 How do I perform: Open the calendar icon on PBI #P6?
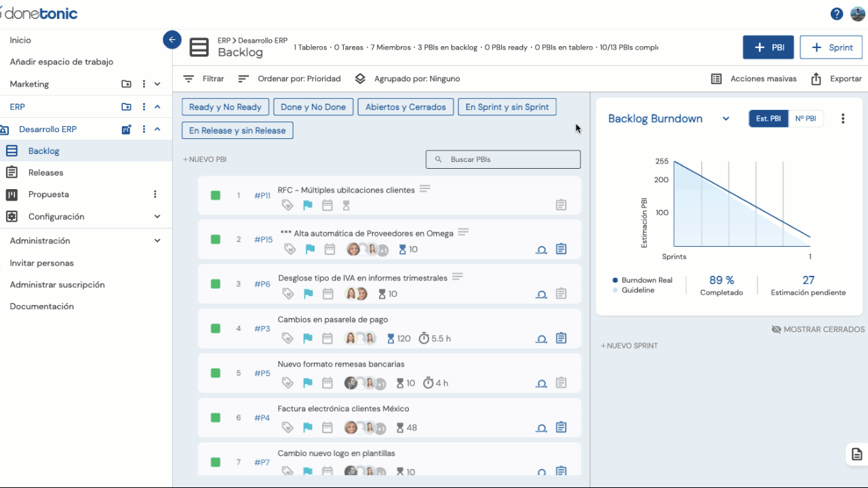328,294
